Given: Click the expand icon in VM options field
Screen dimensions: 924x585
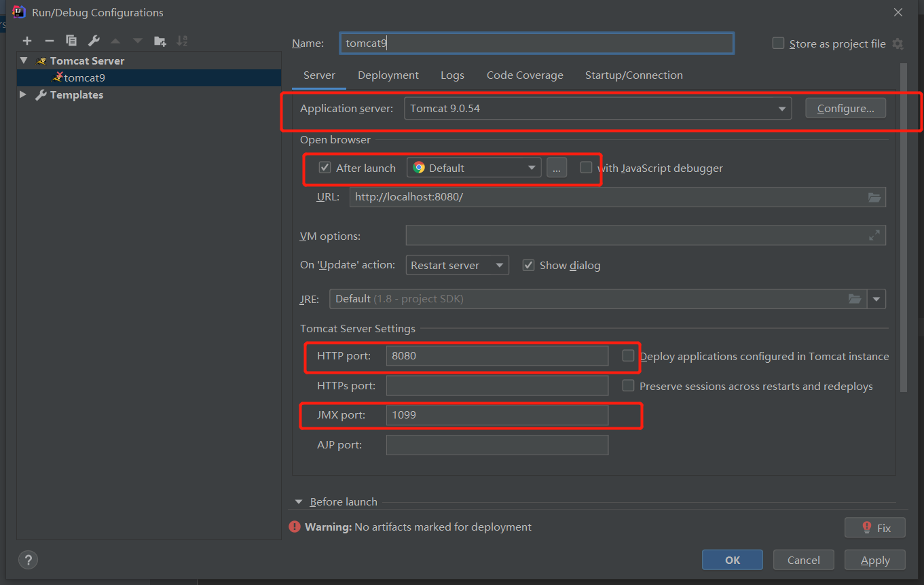Looking at the screenshot, I should (874, 236).
